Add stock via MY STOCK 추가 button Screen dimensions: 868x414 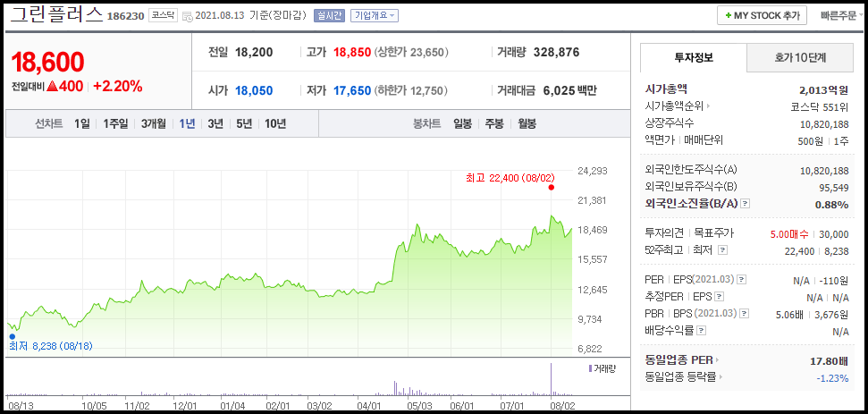[x=762, y=15]
